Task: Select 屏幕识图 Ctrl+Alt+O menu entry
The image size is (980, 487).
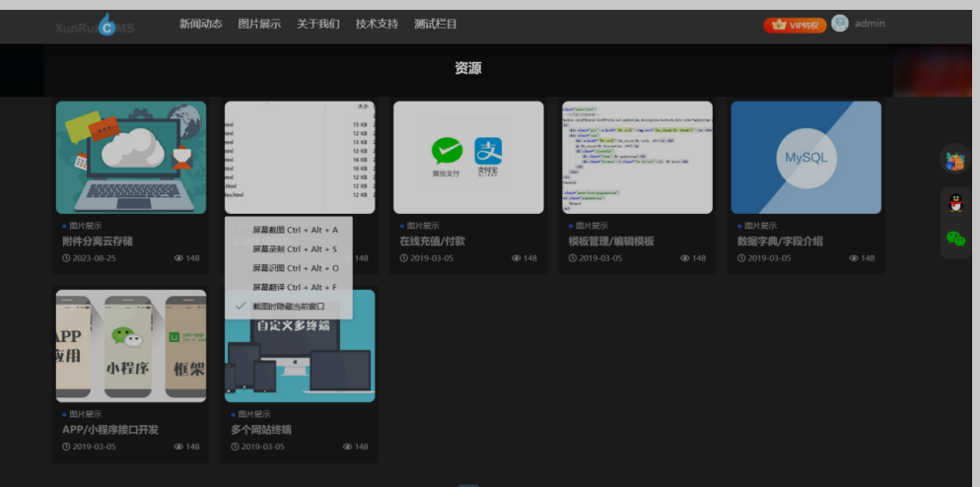Action: [x=295, y=268]
